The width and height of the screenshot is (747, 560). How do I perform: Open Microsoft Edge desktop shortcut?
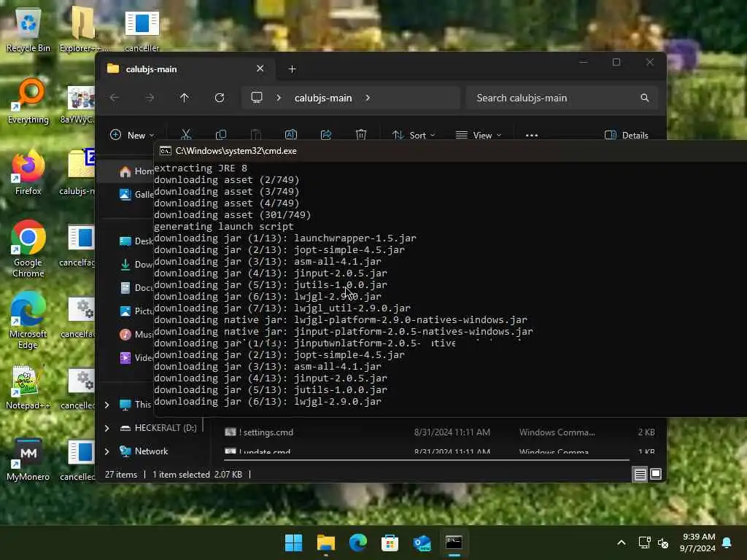28,321
